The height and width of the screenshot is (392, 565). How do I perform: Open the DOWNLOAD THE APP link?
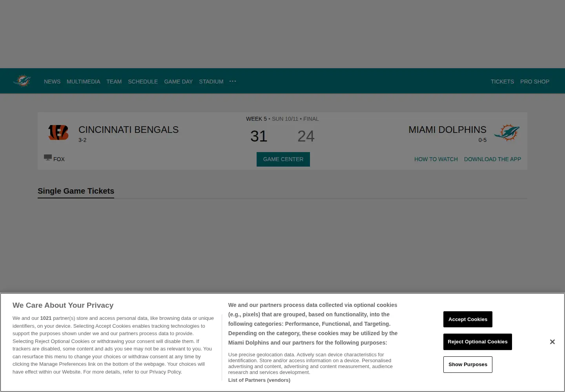coord(492,159)
